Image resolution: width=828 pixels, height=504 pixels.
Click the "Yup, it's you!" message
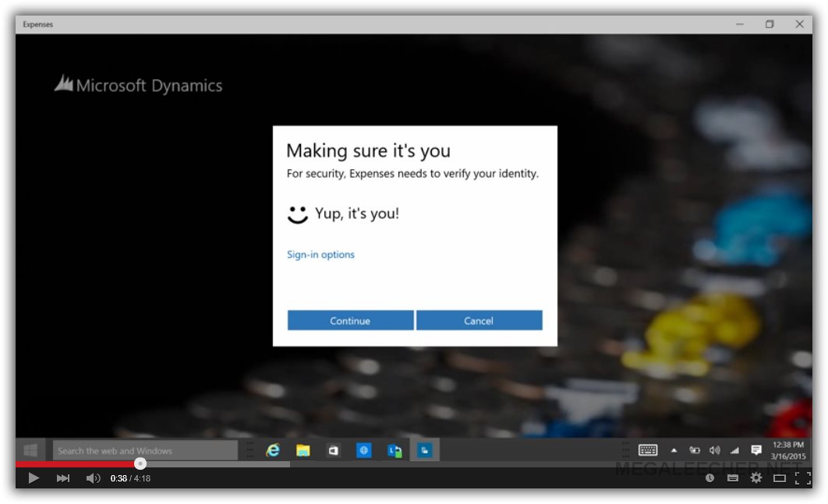click(x=357, y=213)
